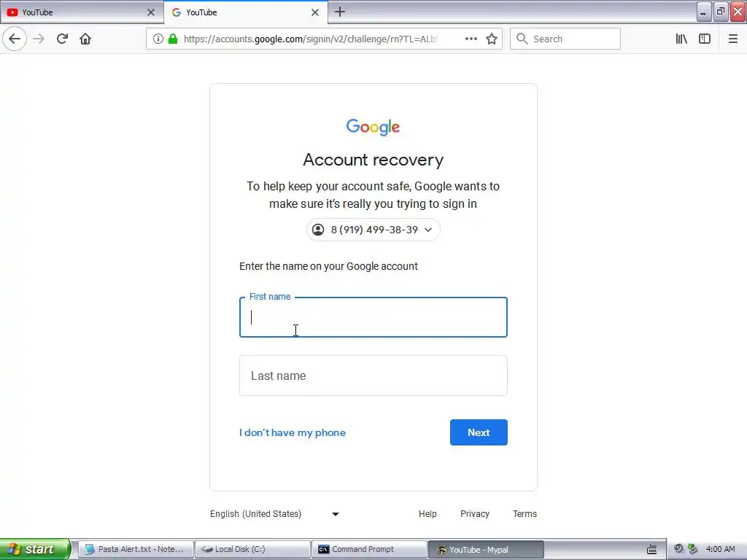Open the Terms link in footer

[x=525, y=514]
